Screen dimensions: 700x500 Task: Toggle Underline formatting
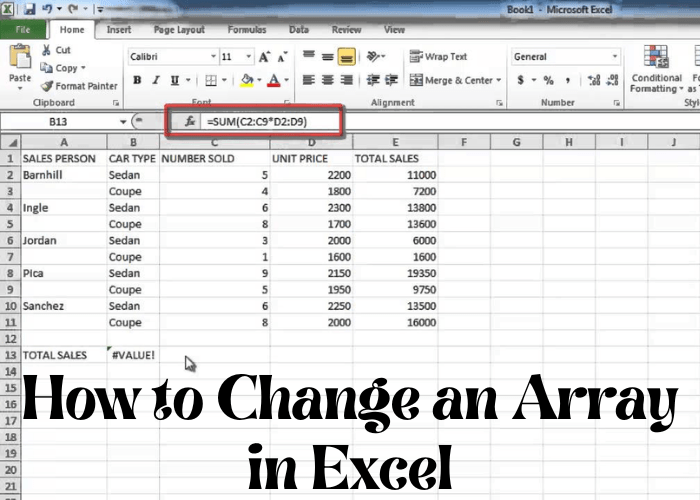coord(175,80)
